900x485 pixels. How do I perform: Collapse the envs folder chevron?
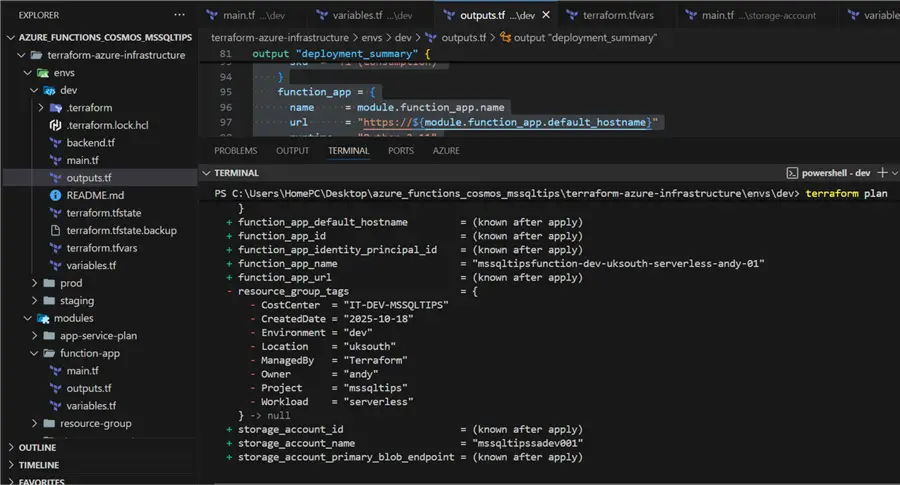pos(28,73)
